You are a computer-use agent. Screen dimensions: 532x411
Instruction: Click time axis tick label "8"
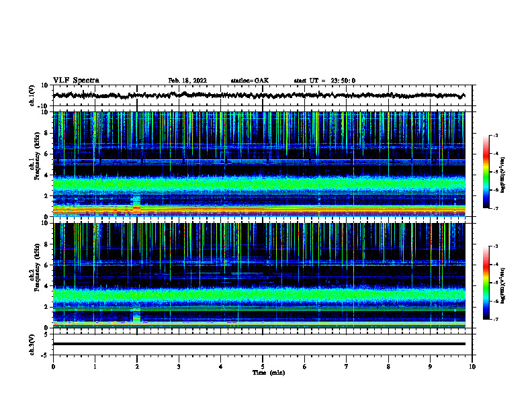(388, 367)
